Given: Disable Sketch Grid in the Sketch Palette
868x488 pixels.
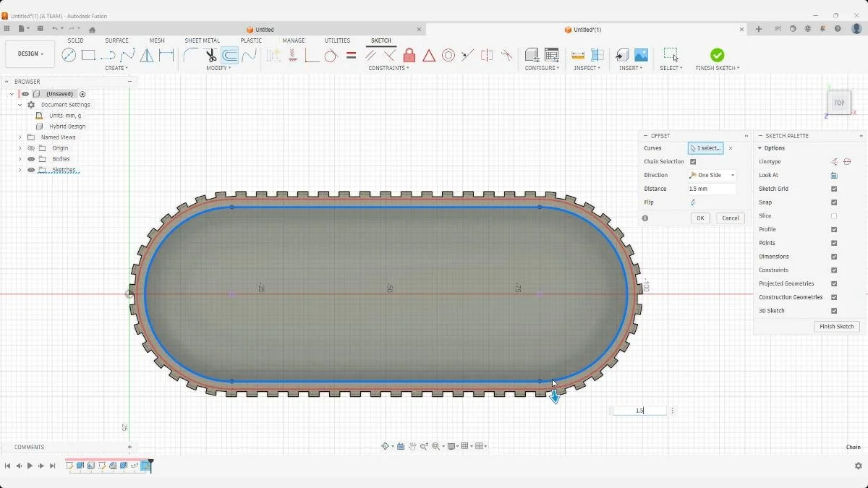Looking at the screenshot, I should (x=835, y=189).
